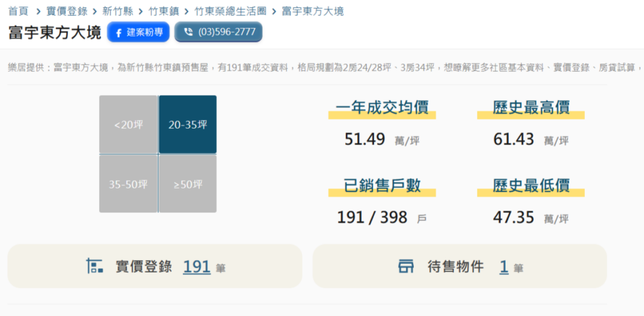
Task: Open 竹東鎮 breadcrumb link
Action: click(x=164, y=11)
